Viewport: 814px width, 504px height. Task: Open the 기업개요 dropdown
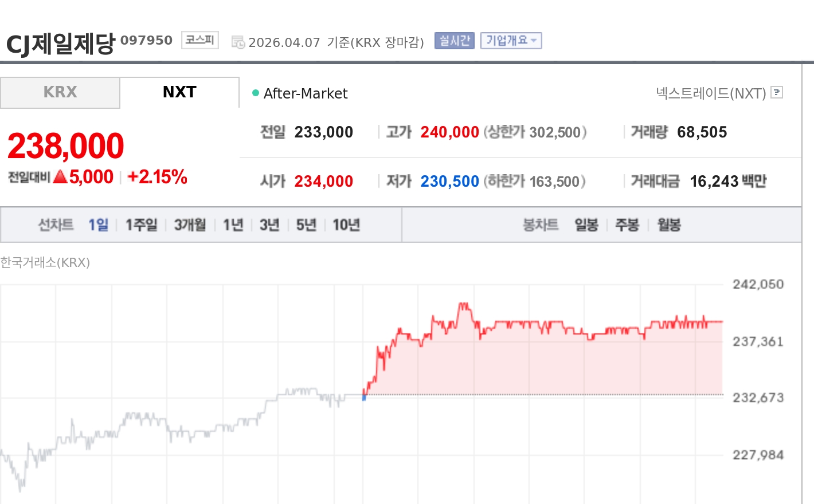[511, 41]
